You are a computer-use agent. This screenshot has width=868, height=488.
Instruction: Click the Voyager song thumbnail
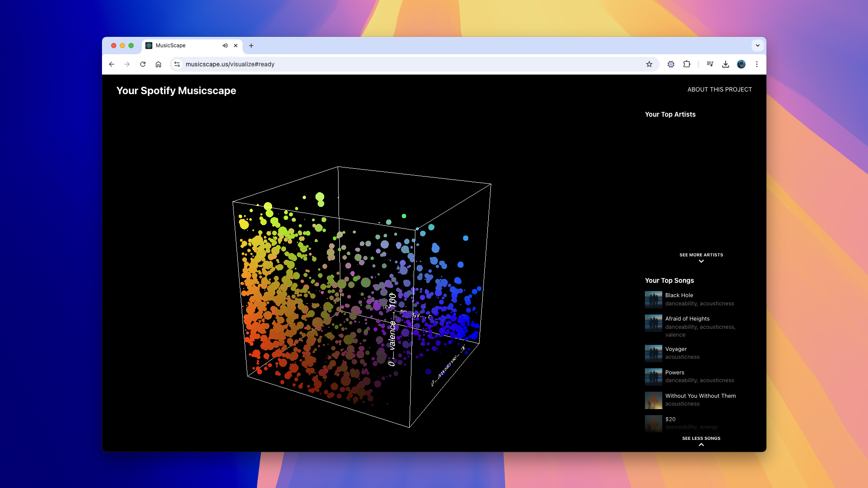pos(653,353)
